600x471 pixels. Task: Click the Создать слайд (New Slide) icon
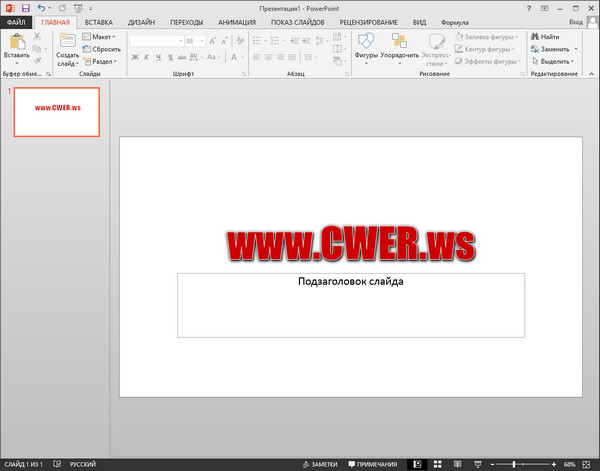click(x=67, y=41)
